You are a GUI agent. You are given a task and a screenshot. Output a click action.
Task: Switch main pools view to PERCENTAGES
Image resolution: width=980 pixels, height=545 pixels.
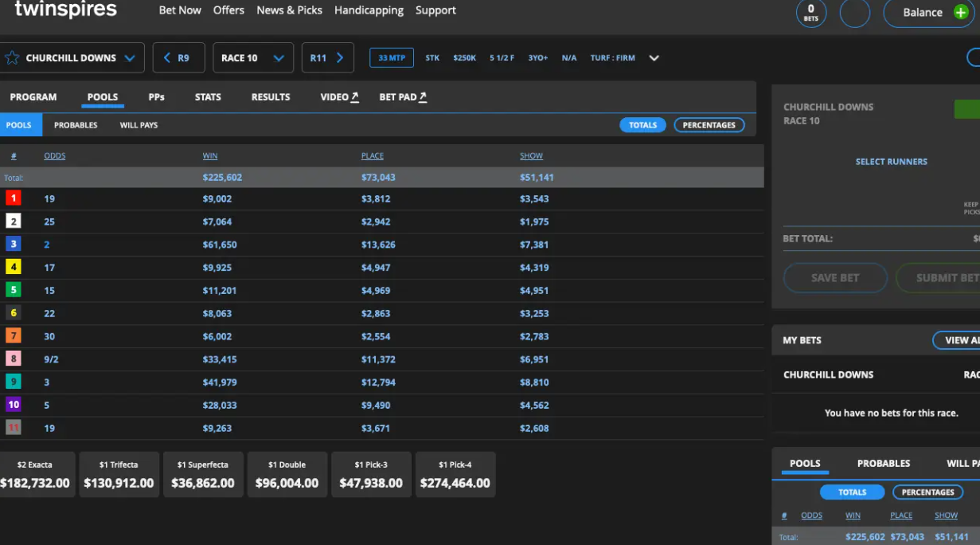tap(709, 125)
